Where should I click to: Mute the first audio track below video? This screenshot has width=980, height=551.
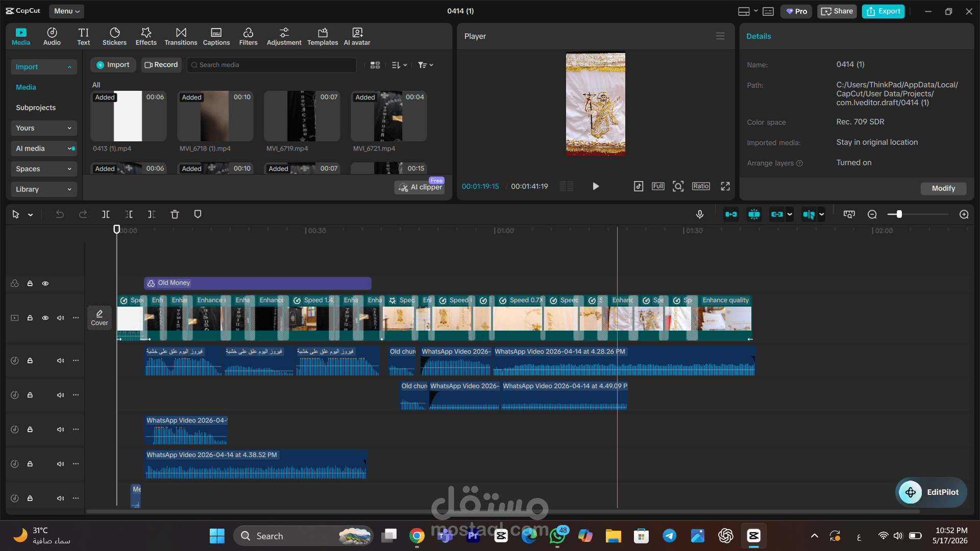[x=61, y=361]
